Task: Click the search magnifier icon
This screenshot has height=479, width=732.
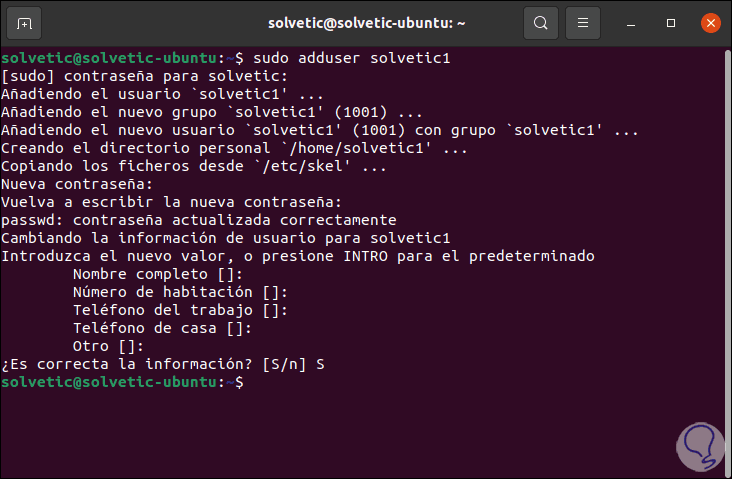Action: pyautogui.click(x=541, y=22)
